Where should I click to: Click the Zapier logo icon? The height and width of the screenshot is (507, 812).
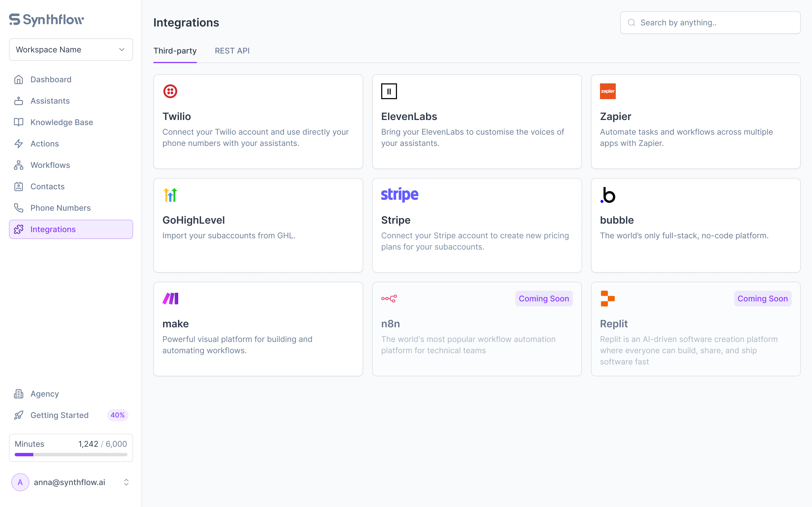(x=608, y=91)
